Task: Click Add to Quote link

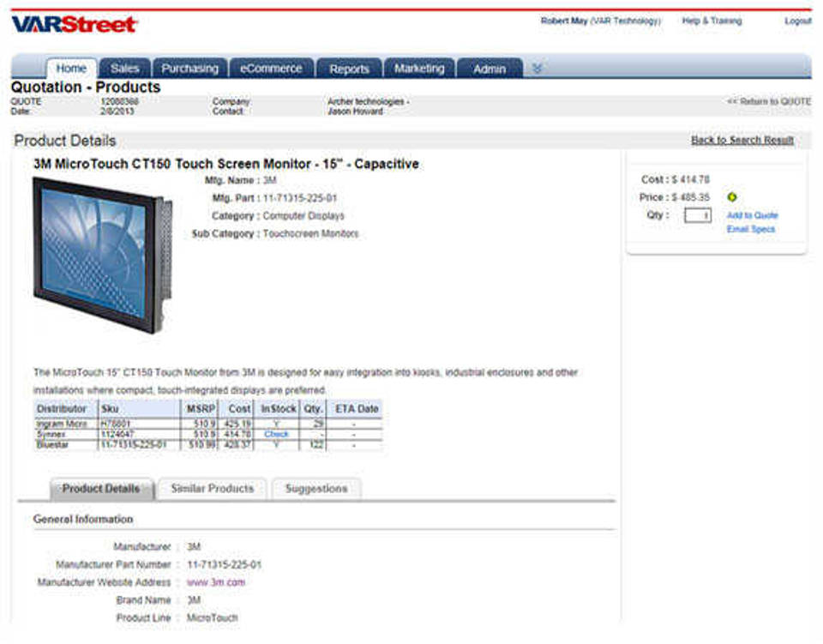Action: 752,215
